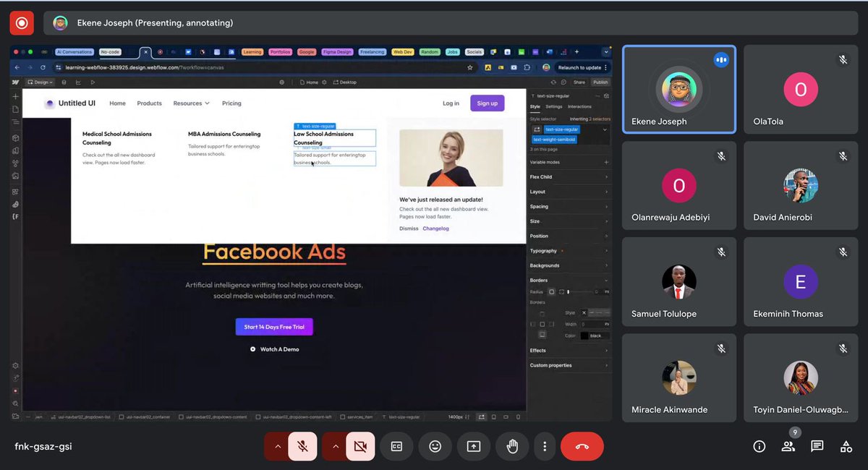The image size is (868, 470).
Task: Click Webflow preview play icon
Action: [93, 82]
